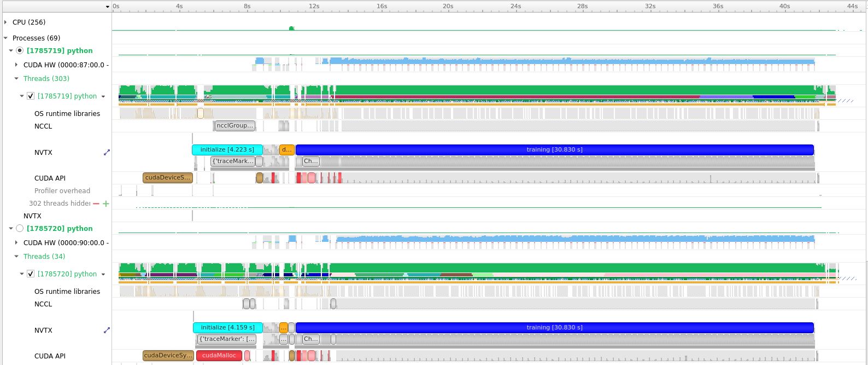
Task: Uncheck the [1785720] python thread checkbox
Action: coord(31,274)
